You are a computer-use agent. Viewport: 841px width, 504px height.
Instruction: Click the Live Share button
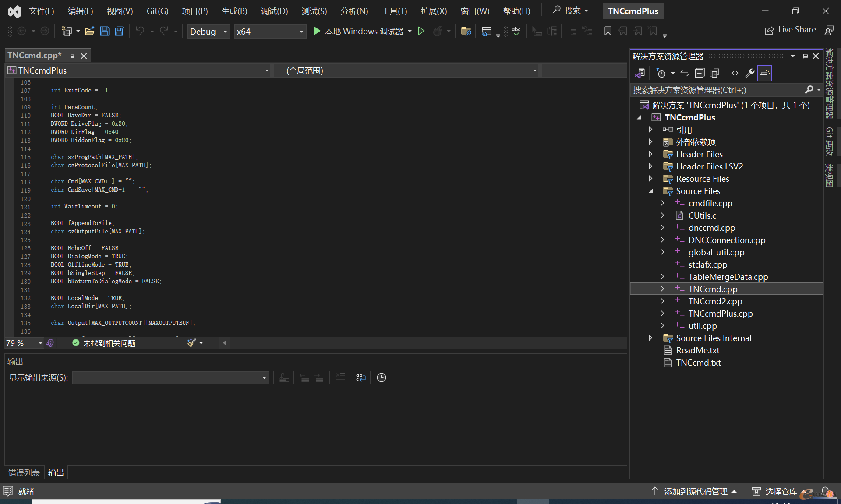(x=791, y=30)
